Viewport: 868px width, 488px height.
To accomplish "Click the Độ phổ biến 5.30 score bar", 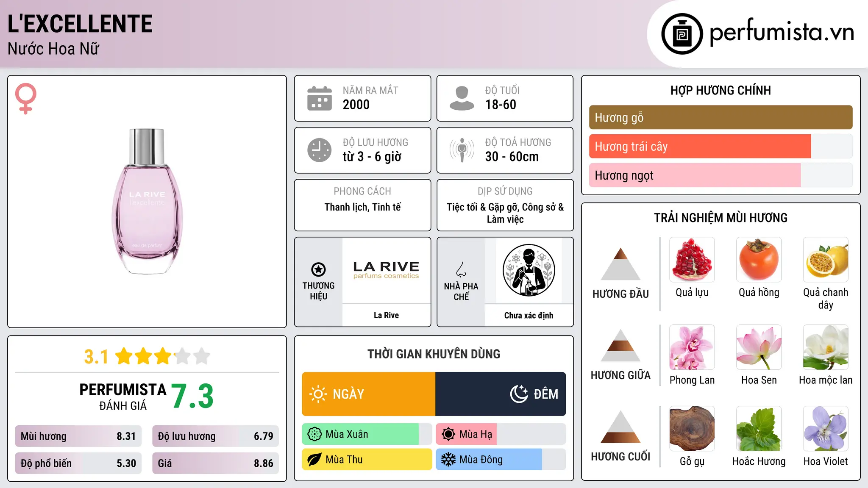I will pos(78,463).
